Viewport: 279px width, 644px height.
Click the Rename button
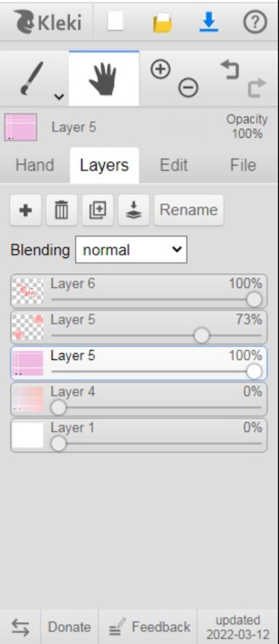pyautogui.click(x=189, y=210)
